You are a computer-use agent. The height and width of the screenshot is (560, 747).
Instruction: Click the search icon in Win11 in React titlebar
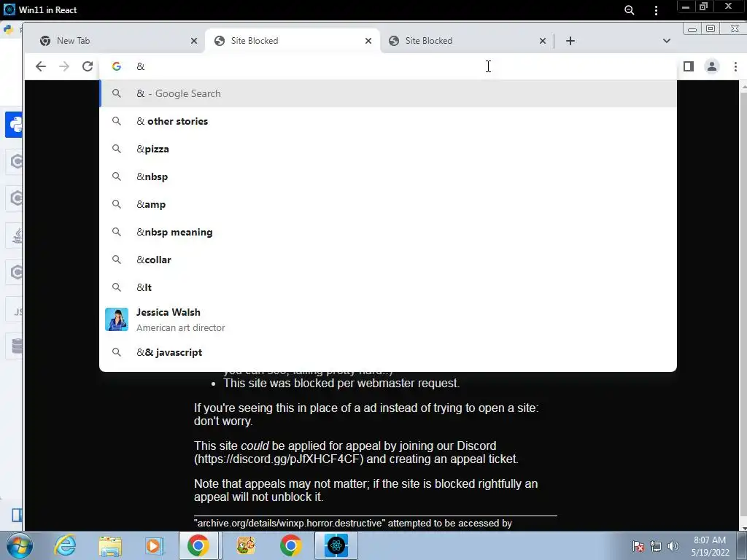630,10
